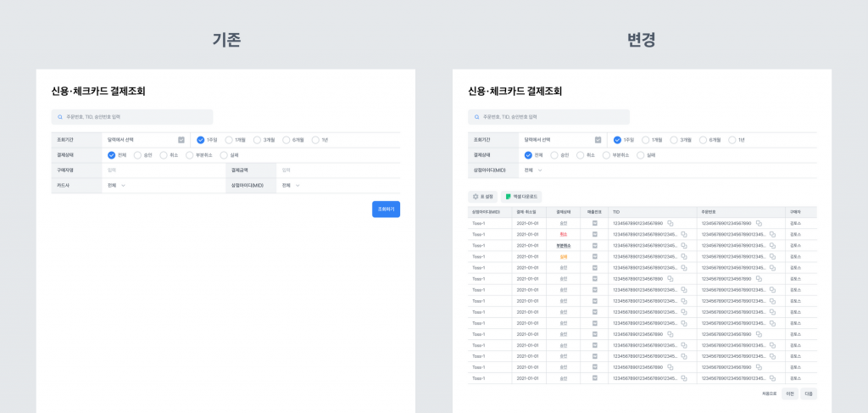
Task: Open the red 취소 status link in table
Action: coord(563,234)
